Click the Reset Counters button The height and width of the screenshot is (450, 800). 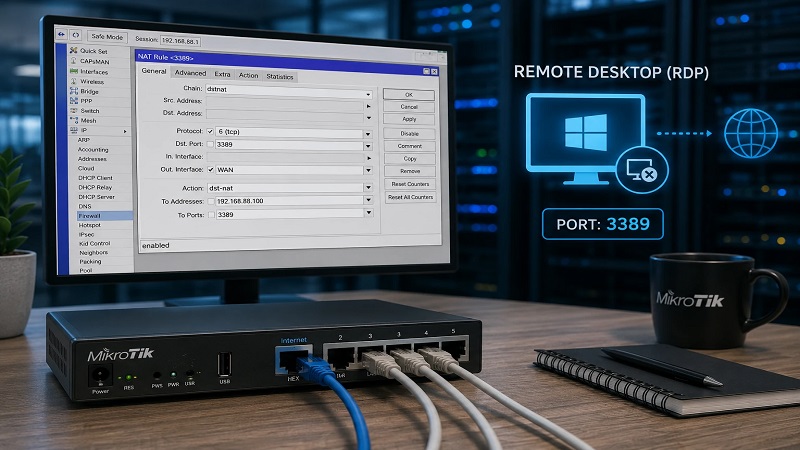click(x=410, y=184)
